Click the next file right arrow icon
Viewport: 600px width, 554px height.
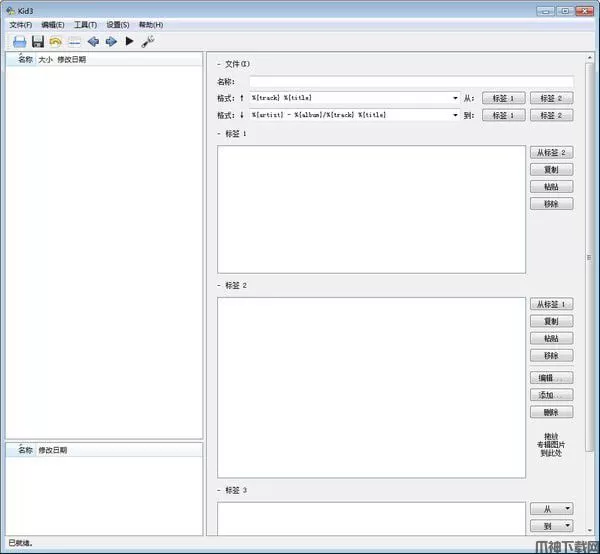[111, 41]
